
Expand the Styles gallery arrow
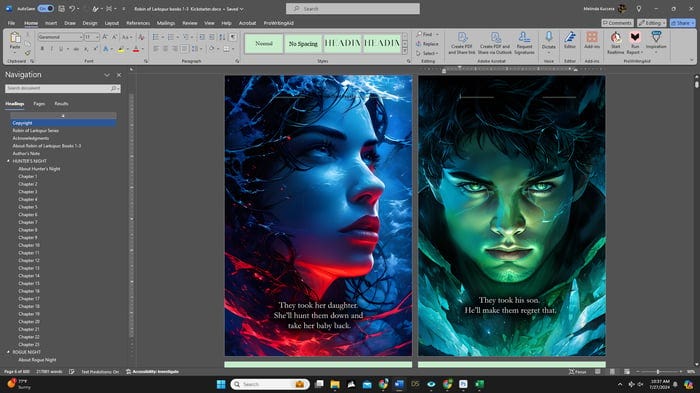click(x=405, y=52)
